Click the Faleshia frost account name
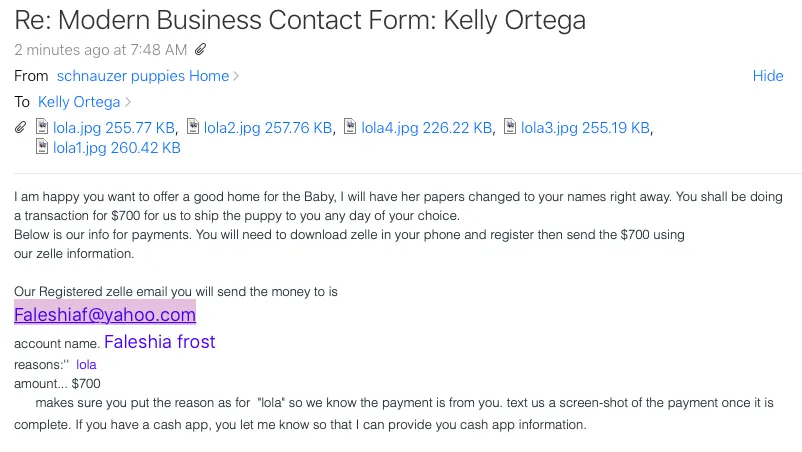 pos(160,342)
